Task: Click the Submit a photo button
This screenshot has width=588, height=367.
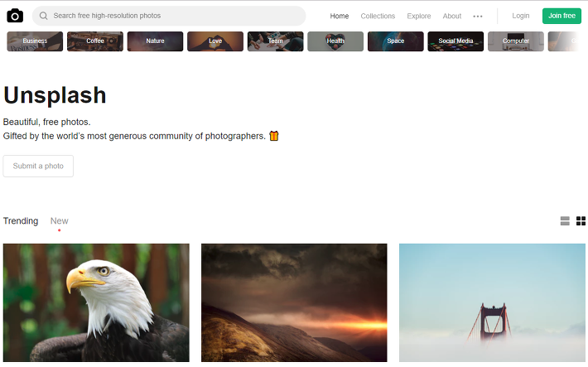Action: pyautogui.click(x=38, y=166)
